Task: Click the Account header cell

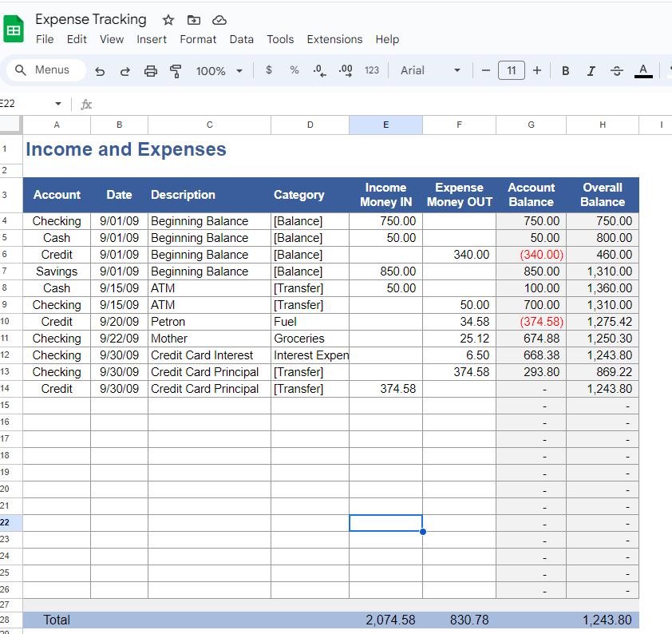Action: click(57, 195)
